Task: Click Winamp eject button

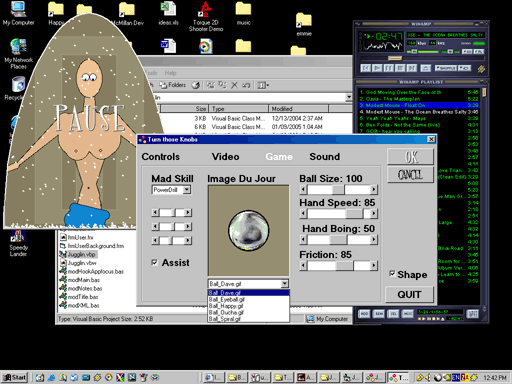Action: point(425,68)
